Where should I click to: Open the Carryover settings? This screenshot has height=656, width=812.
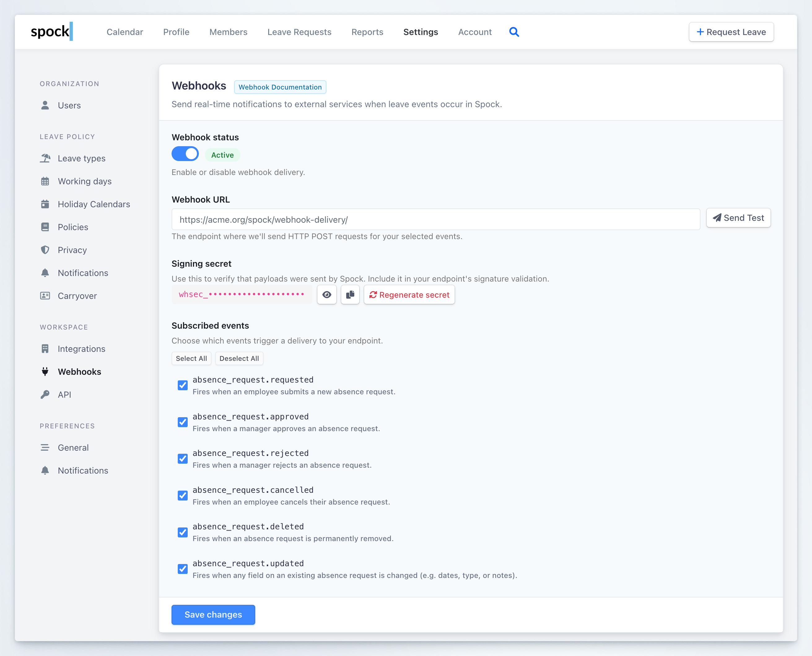(x=77, y=296)
